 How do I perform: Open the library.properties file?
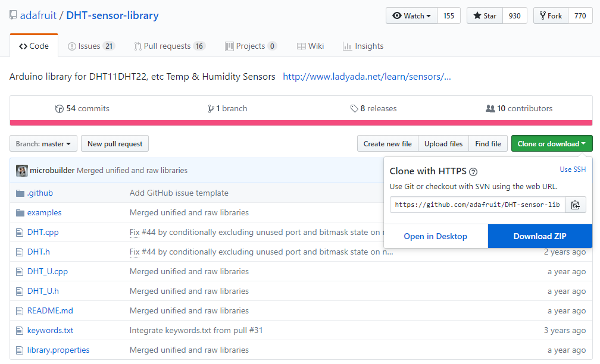click(58, 350)
